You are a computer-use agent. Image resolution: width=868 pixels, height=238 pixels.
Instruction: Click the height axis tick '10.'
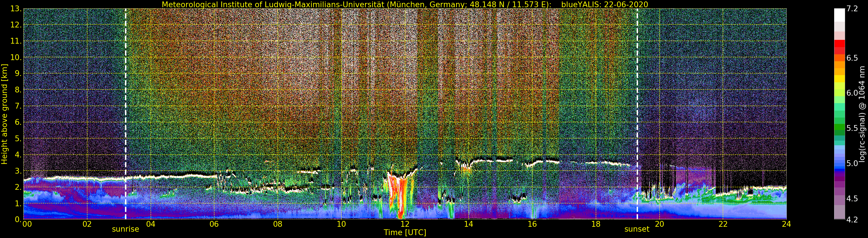click(16, 57)
